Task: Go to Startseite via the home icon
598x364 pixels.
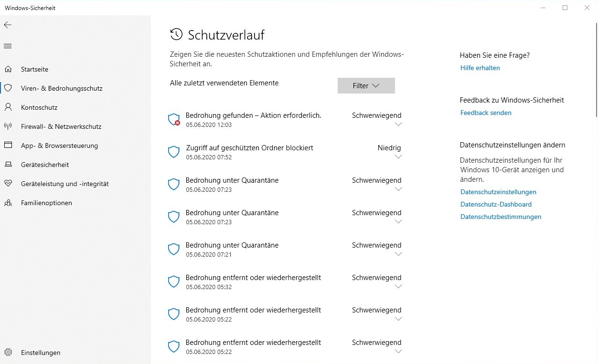Action: (x=8, y=69)
